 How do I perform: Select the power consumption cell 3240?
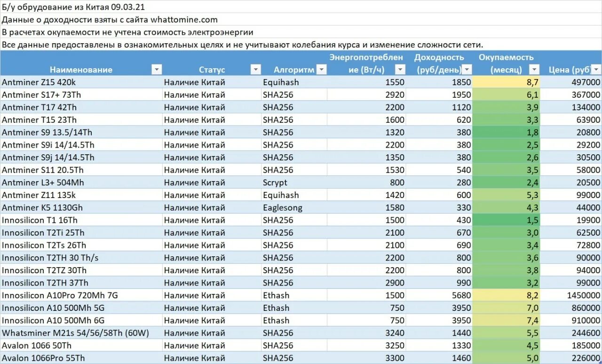pyautogui.click(x=366, y=333)
